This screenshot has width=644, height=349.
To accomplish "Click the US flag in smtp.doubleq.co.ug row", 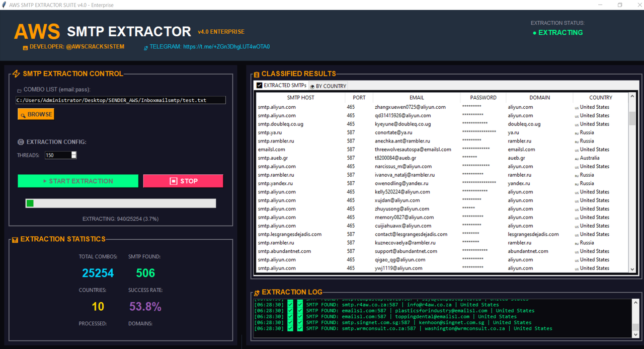I will pos(577,124).
